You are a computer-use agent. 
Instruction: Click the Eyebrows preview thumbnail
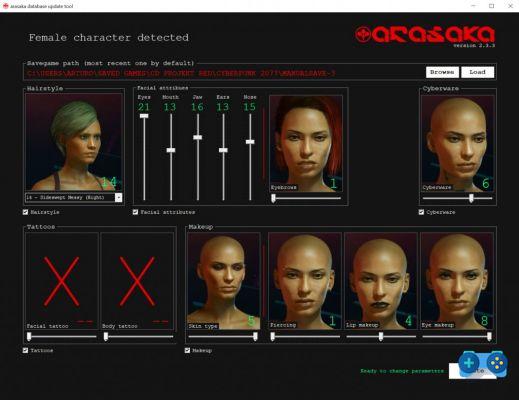306,143
